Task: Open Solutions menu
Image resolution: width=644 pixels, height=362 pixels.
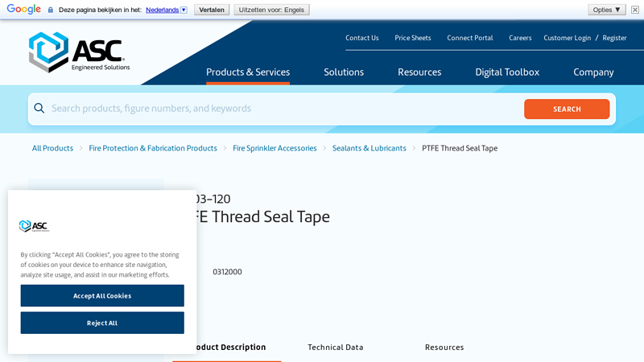Action: [x=344, y=72]
